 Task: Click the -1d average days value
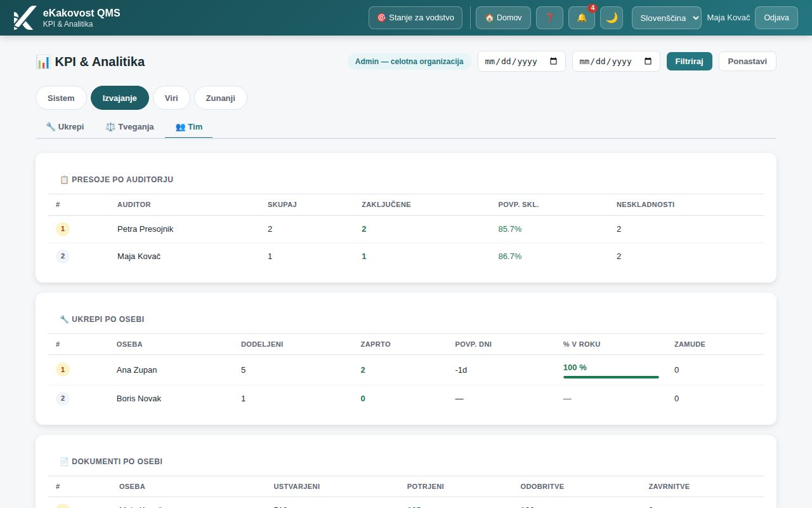click(x=461, y=370)
